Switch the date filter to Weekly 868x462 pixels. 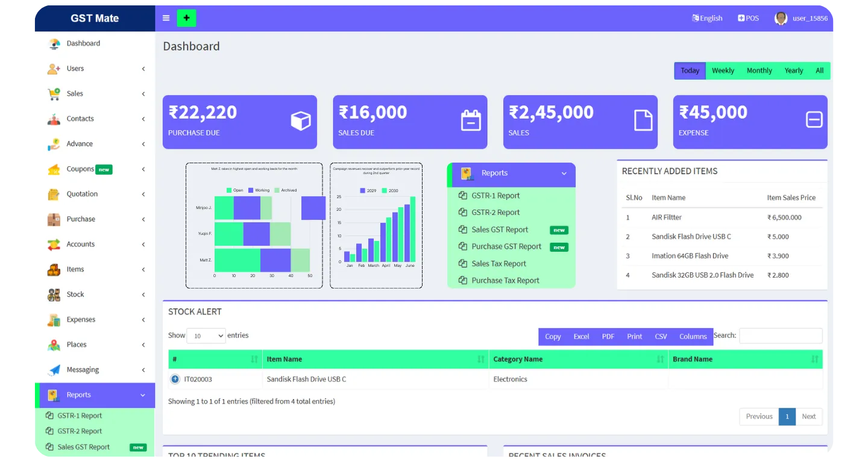tap(722, 70)
